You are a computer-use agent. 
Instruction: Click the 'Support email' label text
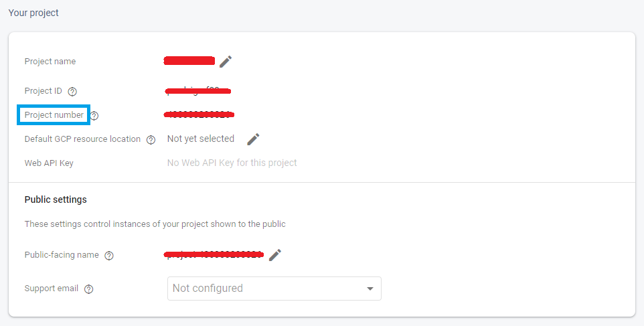[x=52, y=289]
